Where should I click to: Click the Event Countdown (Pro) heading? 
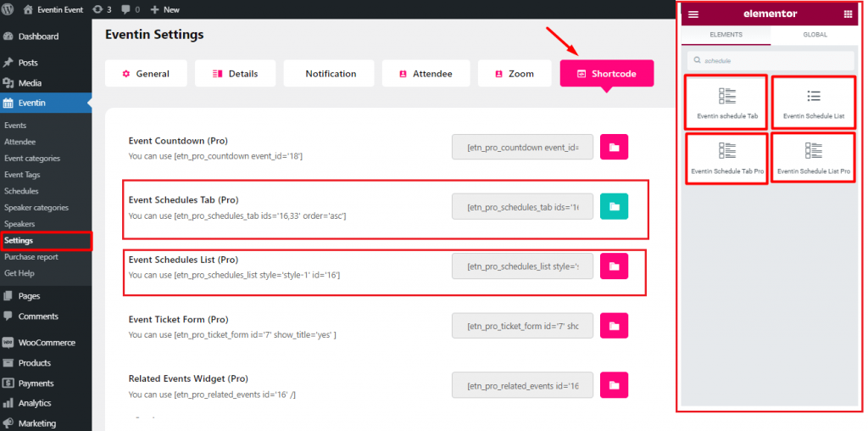(178, 141)
